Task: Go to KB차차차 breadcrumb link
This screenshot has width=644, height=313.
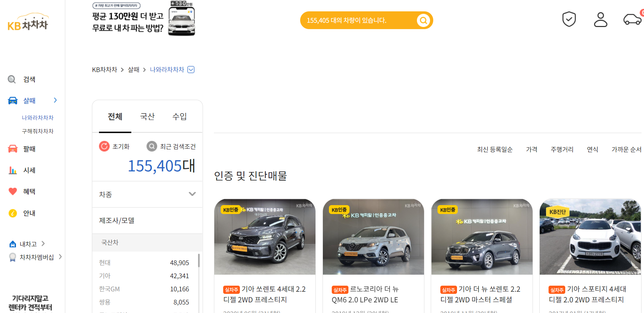Action: [104, 70]
